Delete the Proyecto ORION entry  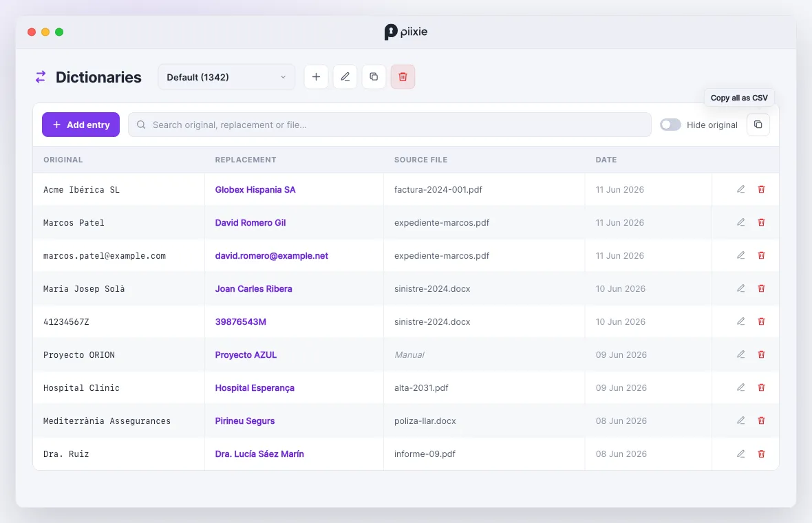(761, 354)
